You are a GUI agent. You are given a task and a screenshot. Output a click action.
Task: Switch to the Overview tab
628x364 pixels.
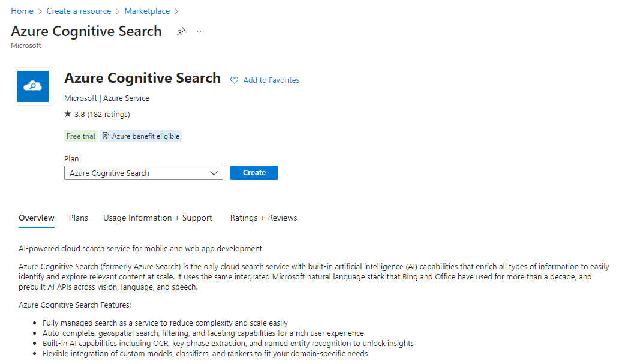point(37,218)
